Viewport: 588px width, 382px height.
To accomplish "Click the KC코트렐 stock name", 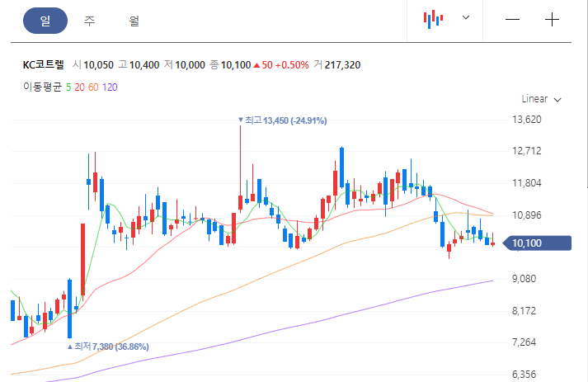I will (44, 64).
